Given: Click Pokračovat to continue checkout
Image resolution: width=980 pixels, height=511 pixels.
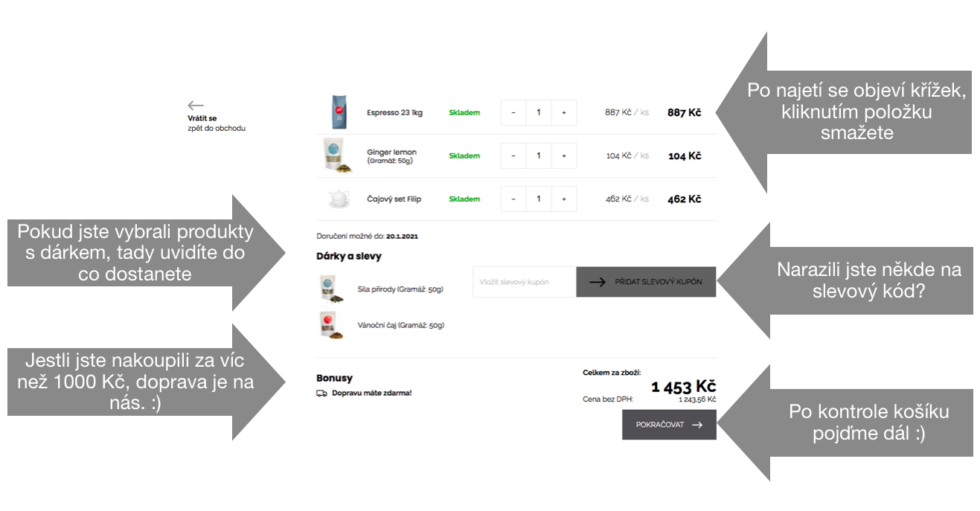Looking at the screenshot, I should point(669,425).
